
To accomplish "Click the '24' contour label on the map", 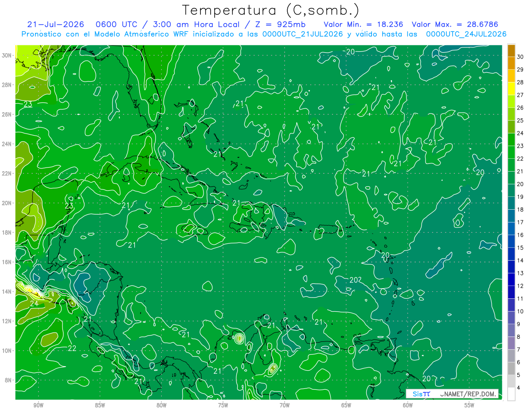I will 34,304.
